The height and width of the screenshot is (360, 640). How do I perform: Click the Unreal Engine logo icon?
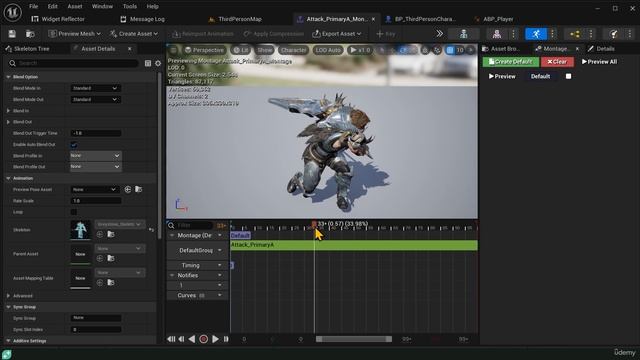[13, 12]
